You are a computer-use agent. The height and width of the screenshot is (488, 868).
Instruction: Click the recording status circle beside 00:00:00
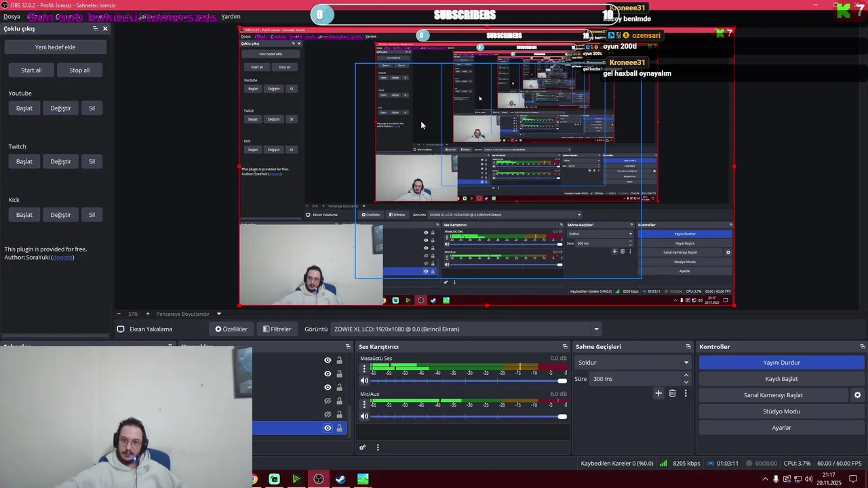click(749, 464)
